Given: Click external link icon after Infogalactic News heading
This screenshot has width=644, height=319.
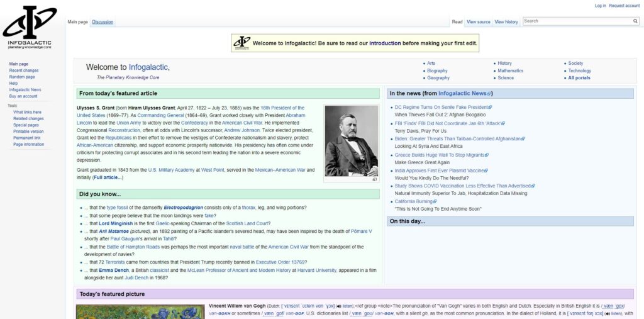Looking at the screenshot, I should click(x=489, y=94).
